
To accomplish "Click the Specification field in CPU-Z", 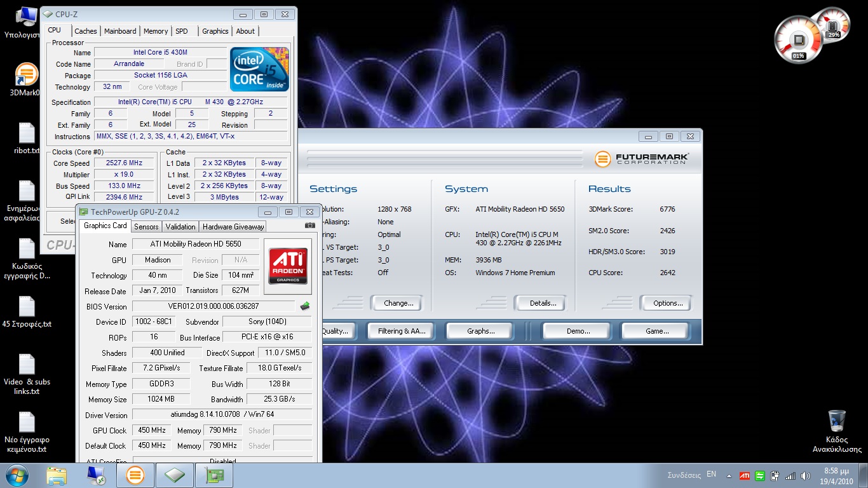I will (x=191, y=102).
